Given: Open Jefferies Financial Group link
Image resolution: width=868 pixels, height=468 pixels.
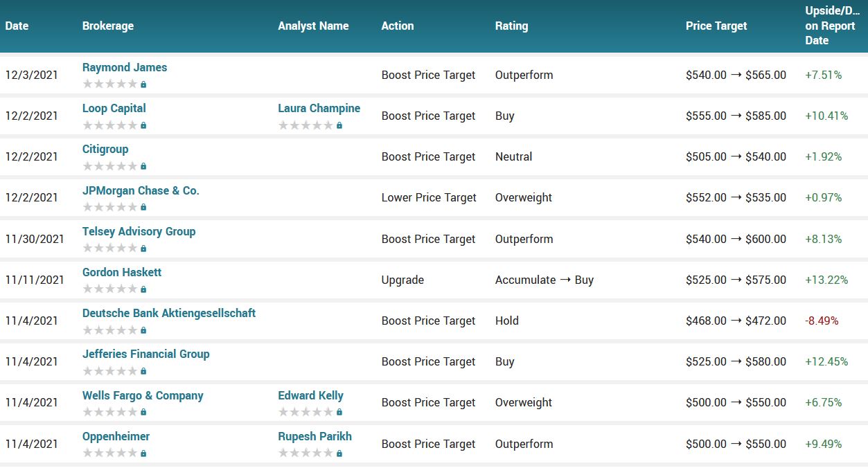Looking at the screenshot, I should click(145, 354).
